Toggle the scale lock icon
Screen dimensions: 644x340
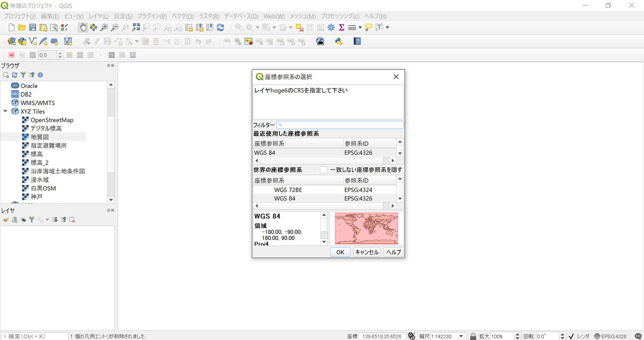pyautogui.click(x=473, y=336)
